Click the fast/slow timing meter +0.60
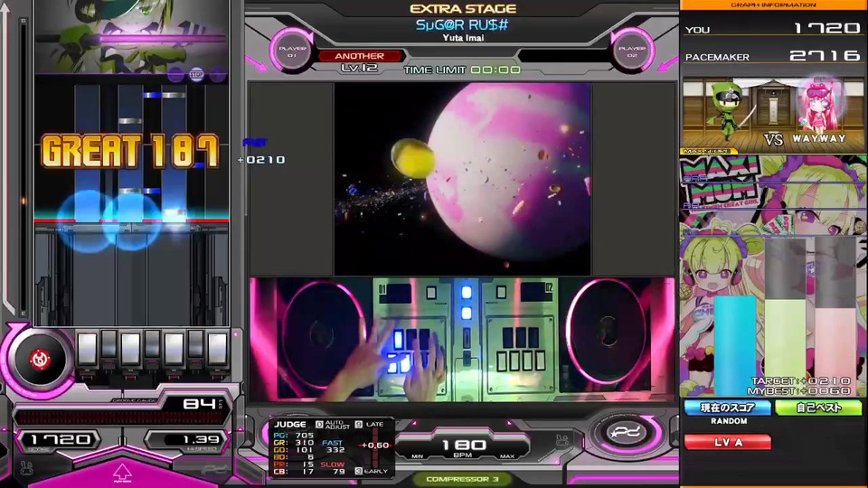The width and height of the screenshot is (868, 488). pyautogui.click(x=374, y=446)
